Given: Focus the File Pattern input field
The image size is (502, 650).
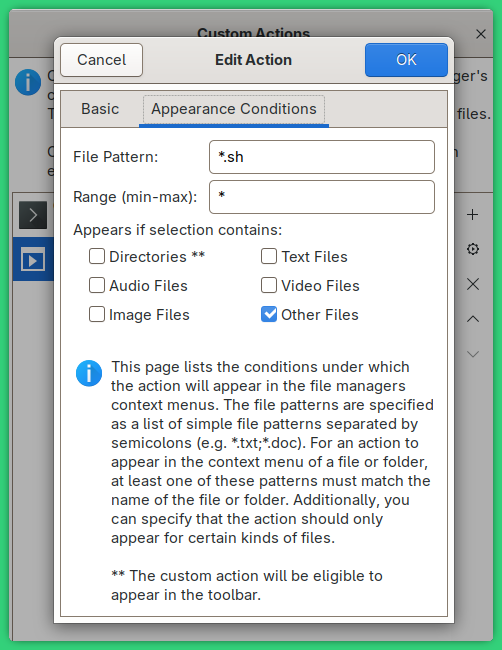Looking at the screenshot, I should 322,157.
